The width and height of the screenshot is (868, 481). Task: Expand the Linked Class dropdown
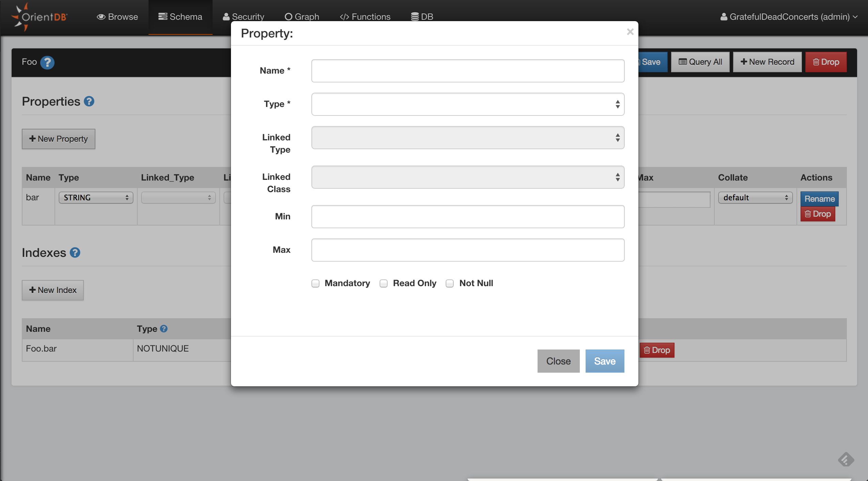pyautogui.click(x=467, y=177)
